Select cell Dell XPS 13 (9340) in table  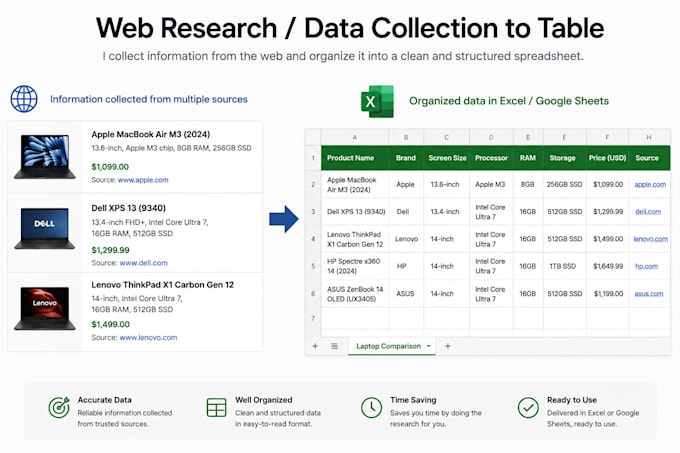(355, 212)
